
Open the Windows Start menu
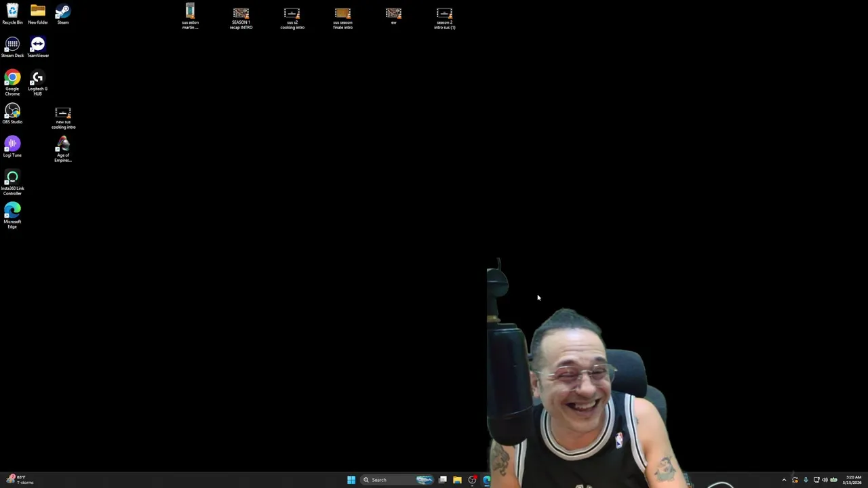tap(351, 480)
